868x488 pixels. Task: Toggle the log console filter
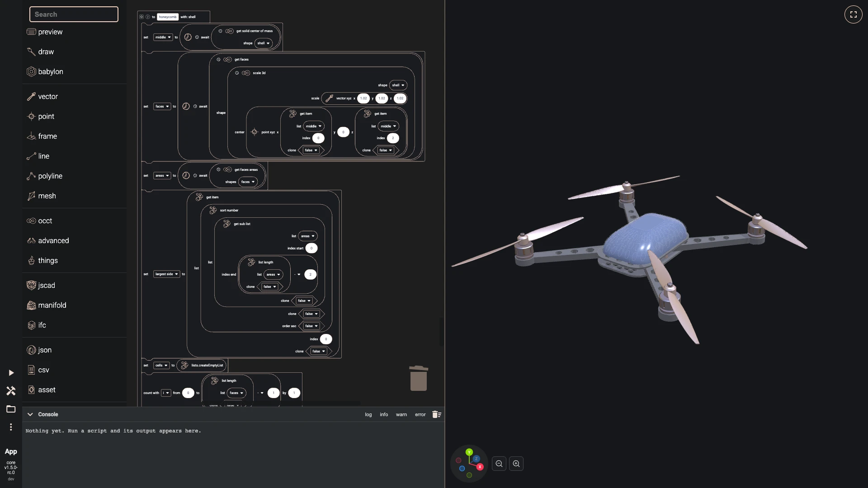click(368, 414)
